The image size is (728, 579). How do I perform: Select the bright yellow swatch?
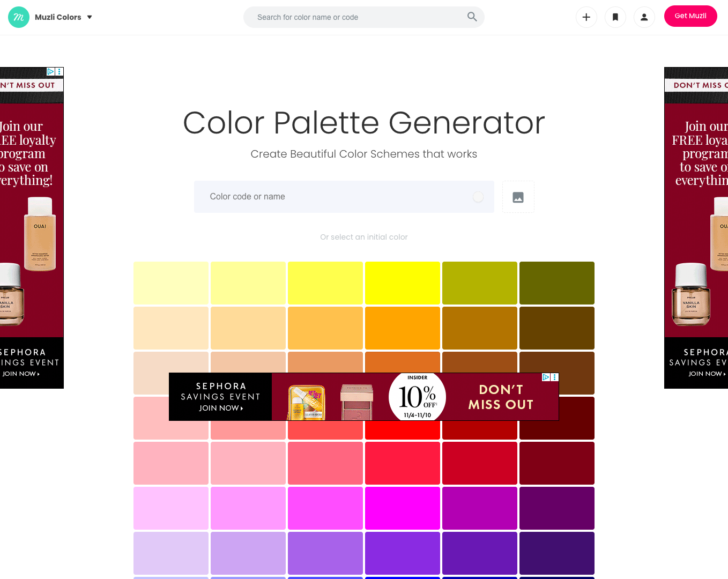click(403, 283)
